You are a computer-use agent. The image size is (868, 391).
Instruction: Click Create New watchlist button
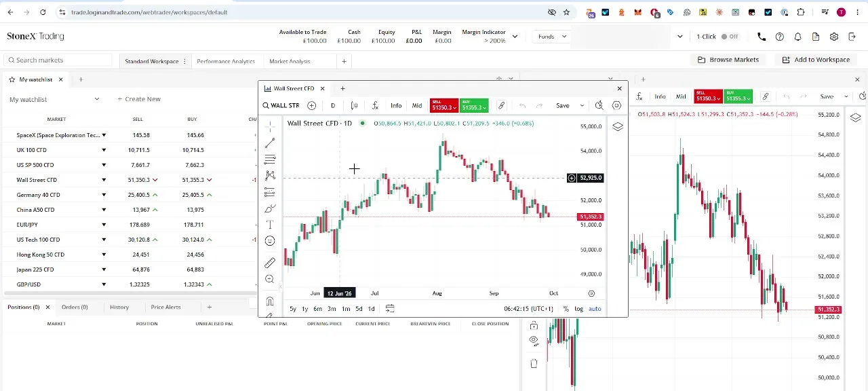tap(139, 99)
